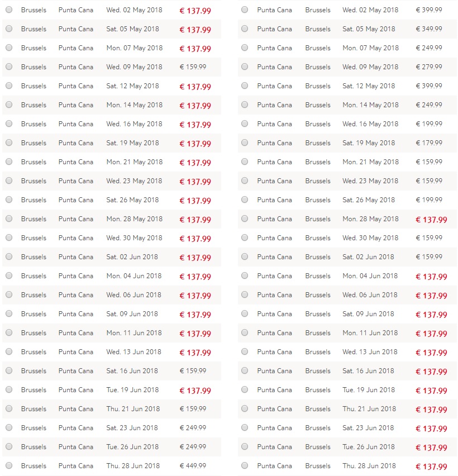Viewport: 458px width, 476px height.
Task: Pick outbound flight Tue. 26 Jun 2018
Action: pos(9,446)
